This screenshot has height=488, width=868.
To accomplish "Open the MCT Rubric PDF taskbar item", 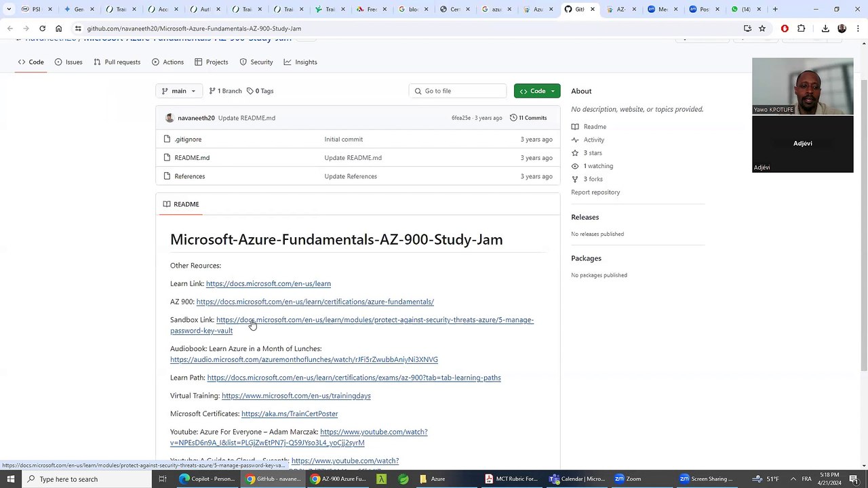I will point(511,479).
